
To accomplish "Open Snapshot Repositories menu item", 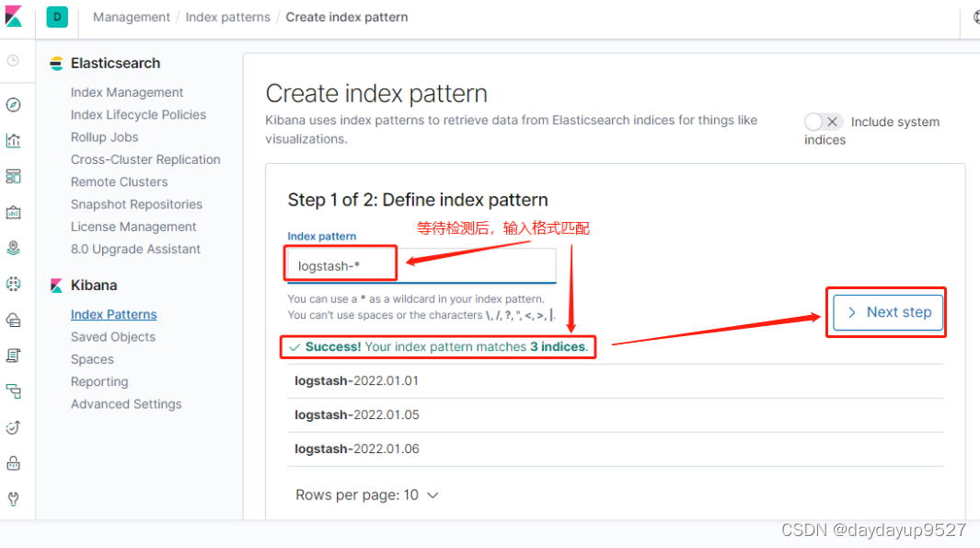I will click(x=136, y=204).
